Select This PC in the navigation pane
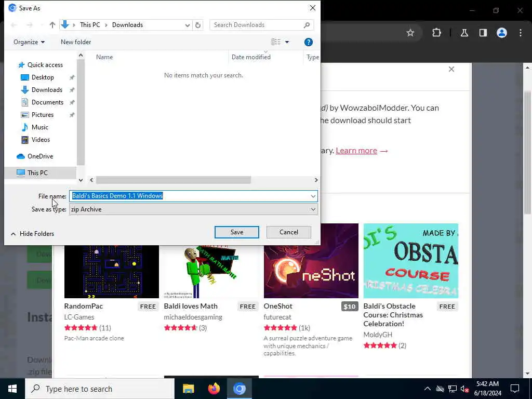532x399 pixels. (x=37, y=173)
